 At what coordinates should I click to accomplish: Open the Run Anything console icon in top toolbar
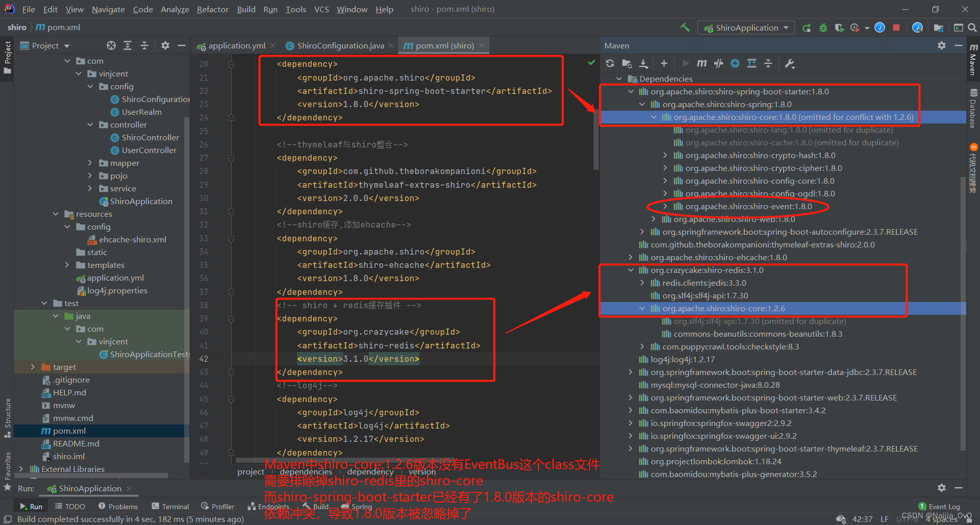pyautogui.click(x=959, y=28)
